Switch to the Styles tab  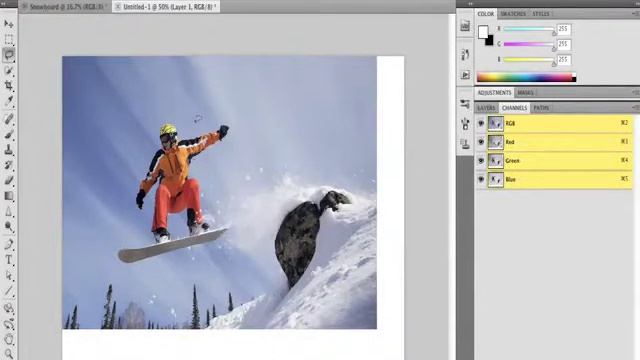coord(541,14)
